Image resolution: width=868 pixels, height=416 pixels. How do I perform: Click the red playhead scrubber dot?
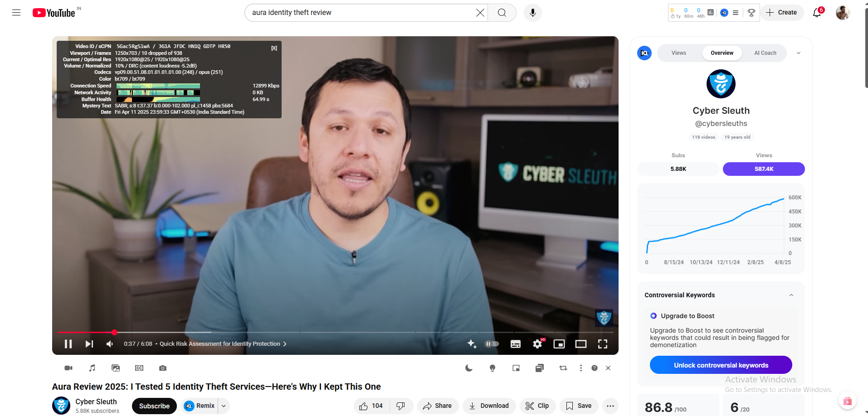coord(114,332)
